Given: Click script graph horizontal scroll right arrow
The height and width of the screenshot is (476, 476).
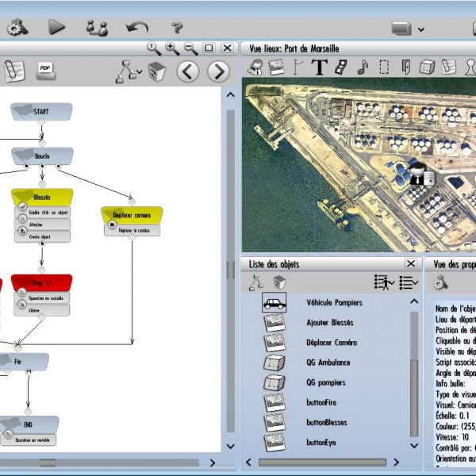Looking at the screenshot, I should tap(213, 463).
